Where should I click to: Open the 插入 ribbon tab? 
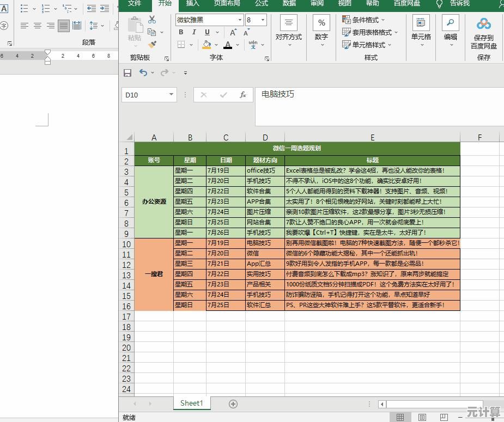193,3
